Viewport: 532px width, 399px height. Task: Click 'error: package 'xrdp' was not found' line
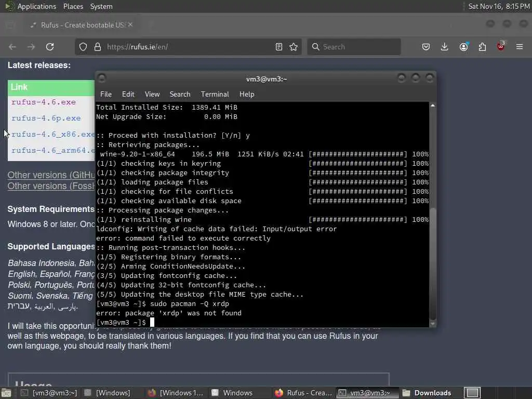click(x=169, y=313)
